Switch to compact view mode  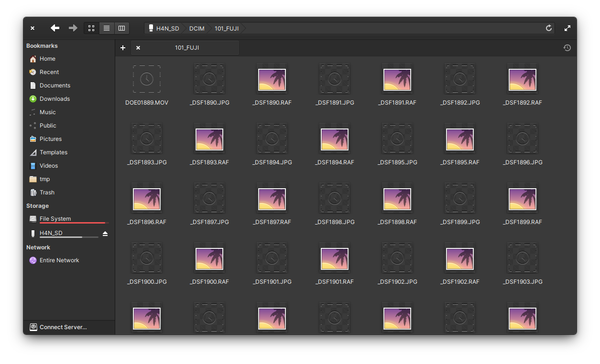coord(121,28)
